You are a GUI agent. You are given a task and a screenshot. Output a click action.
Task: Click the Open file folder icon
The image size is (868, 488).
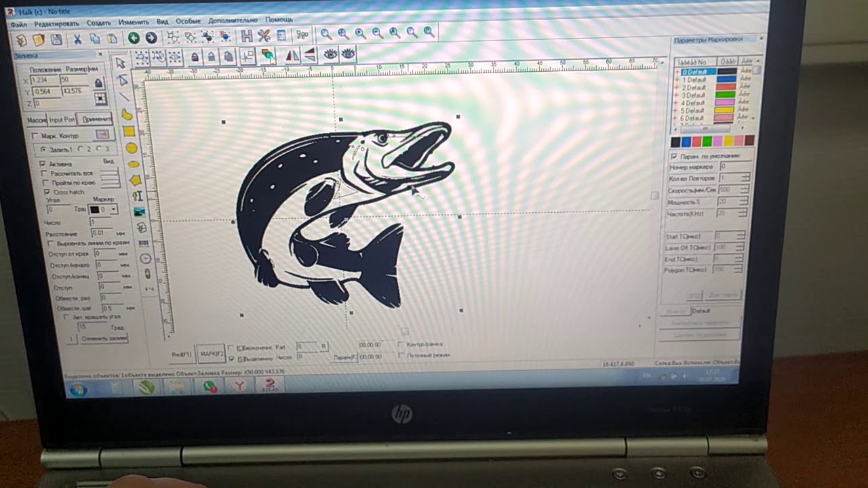point(39,39)
